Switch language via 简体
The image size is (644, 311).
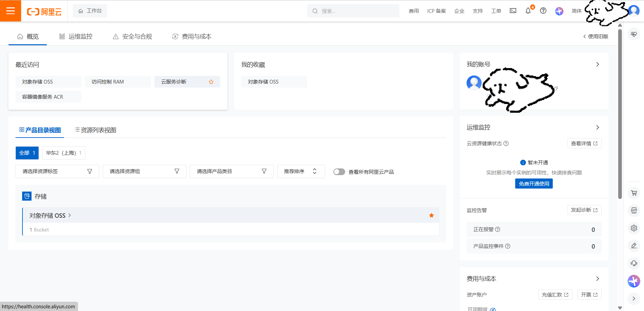[x=577, y=11]
